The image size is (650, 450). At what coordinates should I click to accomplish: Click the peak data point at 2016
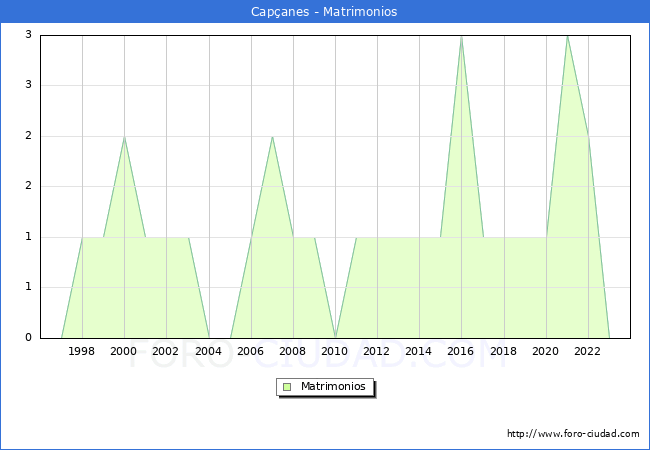click(x=461, y=36)
